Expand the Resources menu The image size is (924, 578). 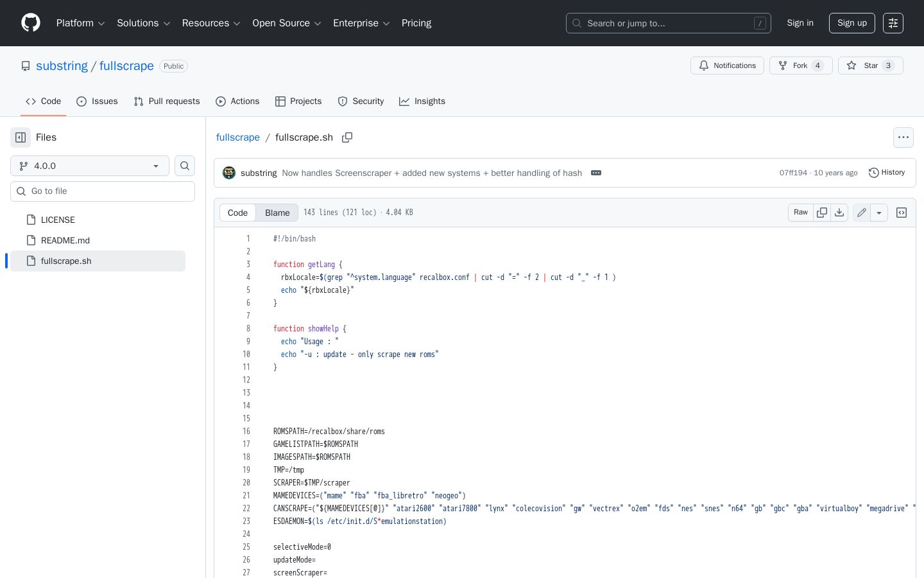211,23
